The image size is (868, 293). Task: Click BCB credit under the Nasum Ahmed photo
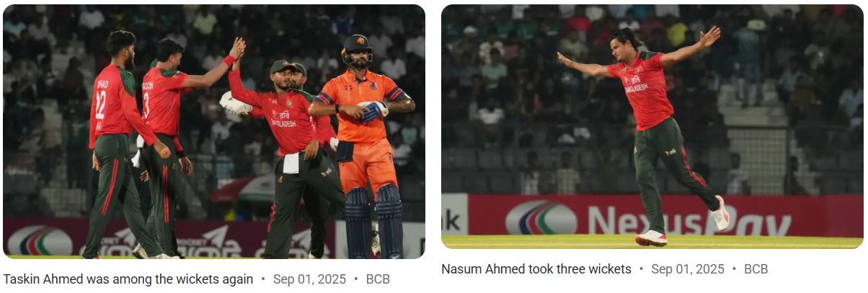[756, 269]
